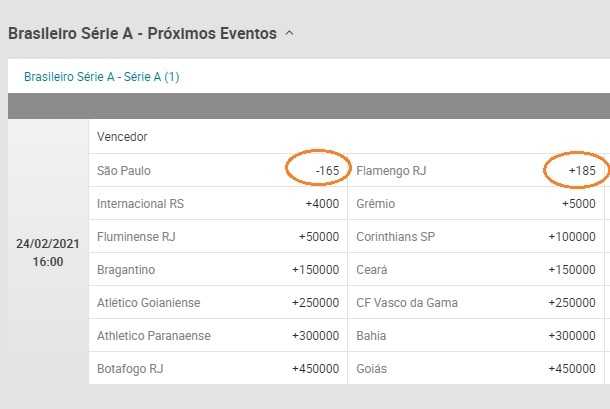Select Bragantino at +150000
The width and height of the screenshot is (610, 409).
tap(218, 270)
